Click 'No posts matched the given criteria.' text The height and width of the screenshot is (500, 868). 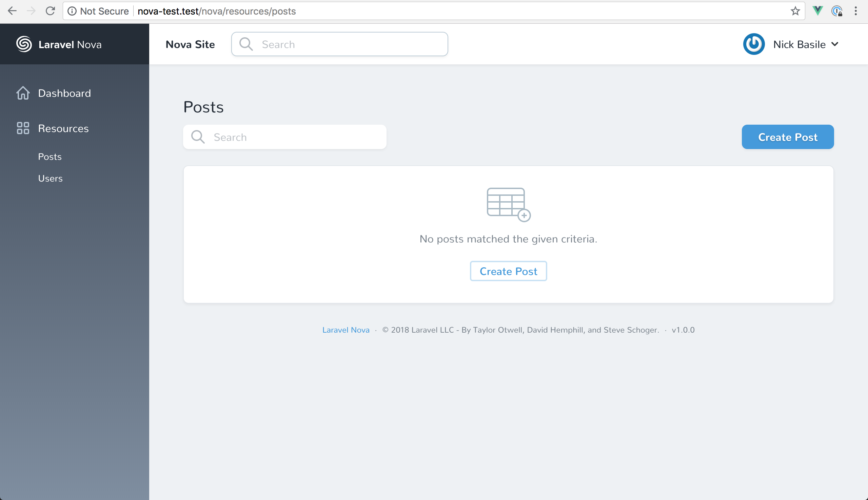(x=508, y=239)
